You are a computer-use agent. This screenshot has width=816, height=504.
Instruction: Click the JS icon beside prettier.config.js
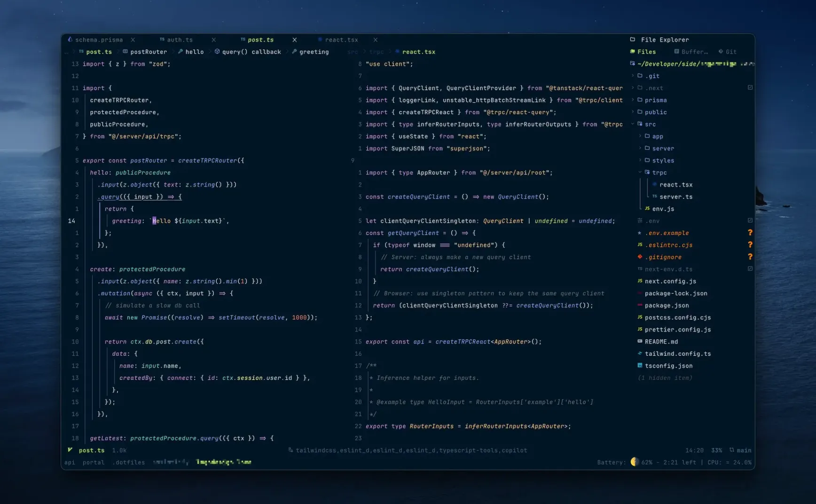coord(640,330)
